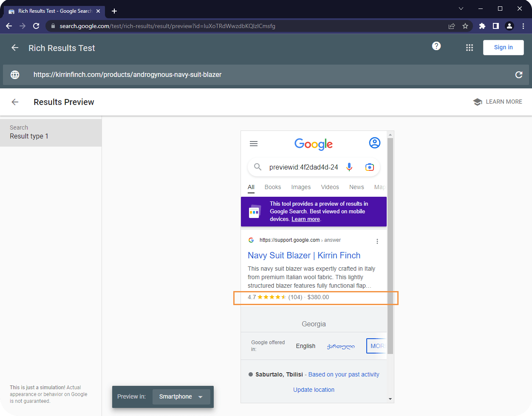The height and width of the screenshot is (416, 532).
Task: Click the browser forward arrow
Action: point(23,26)
